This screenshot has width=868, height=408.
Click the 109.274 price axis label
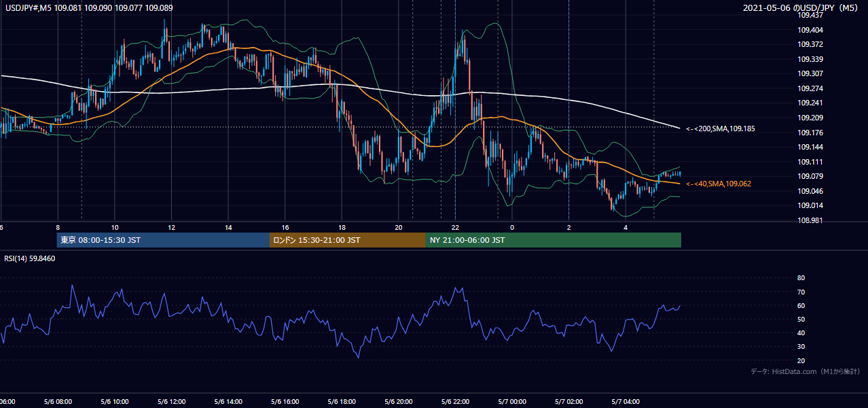point(810,88)
